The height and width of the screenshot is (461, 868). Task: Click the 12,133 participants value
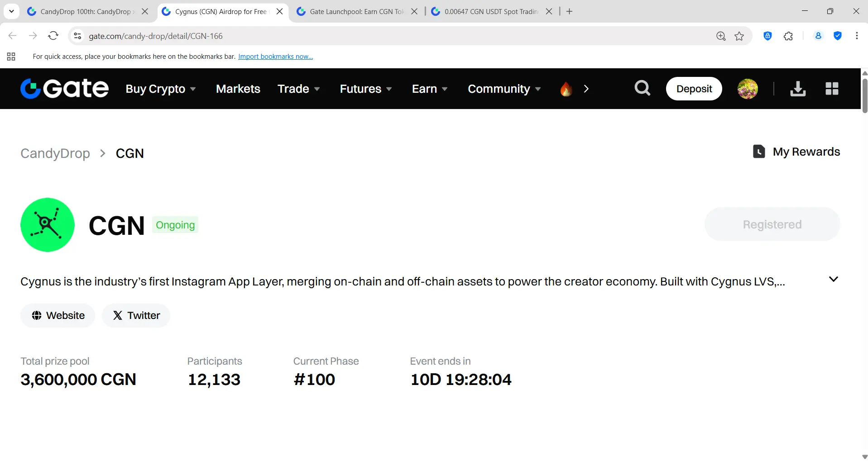214,380
